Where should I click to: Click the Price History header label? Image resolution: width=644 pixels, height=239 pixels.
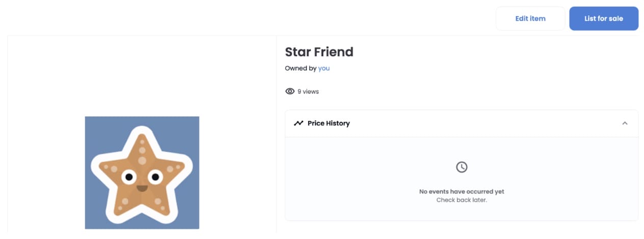point(329,123)
